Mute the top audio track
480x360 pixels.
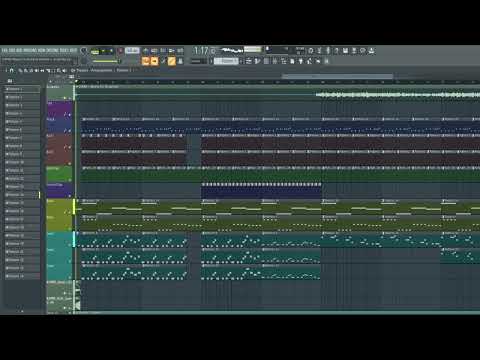point(70,98)
